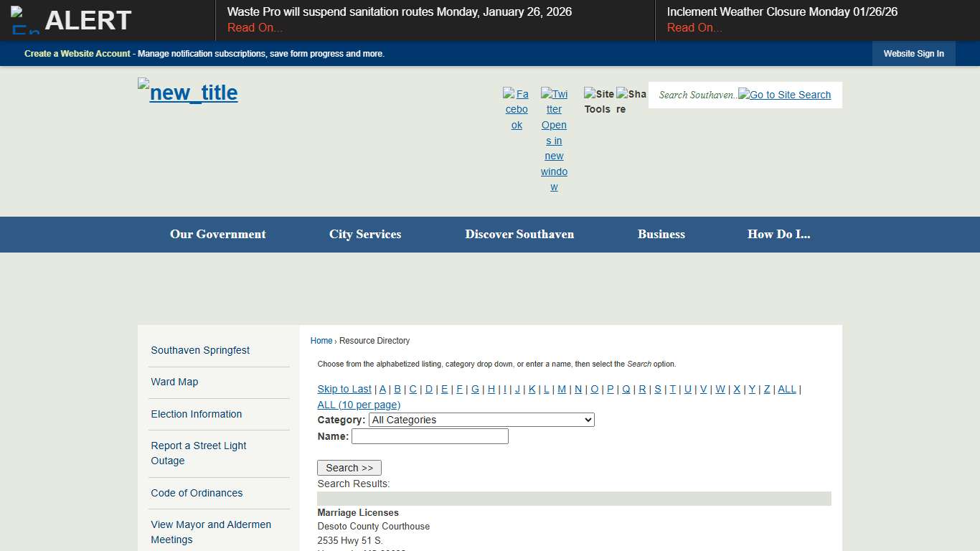Viewport: 980px width, 551px height.
Task: Open the Discover Southaven menu
Action: [519, 235]
